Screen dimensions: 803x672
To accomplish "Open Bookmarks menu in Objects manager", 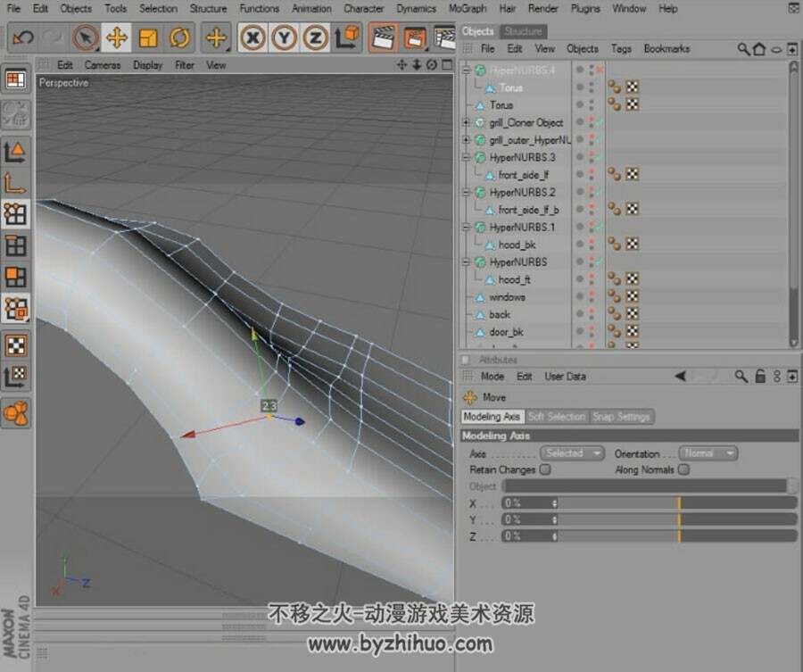I will [666, 49].
